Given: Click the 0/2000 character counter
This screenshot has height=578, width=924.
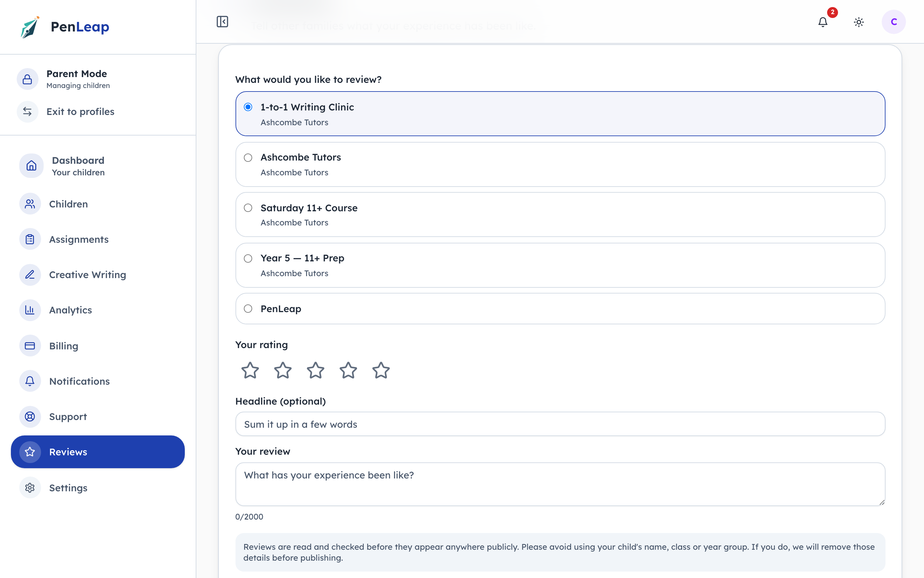Looking at the screenshot, I should pyautogui.click(x=249, y=517).
